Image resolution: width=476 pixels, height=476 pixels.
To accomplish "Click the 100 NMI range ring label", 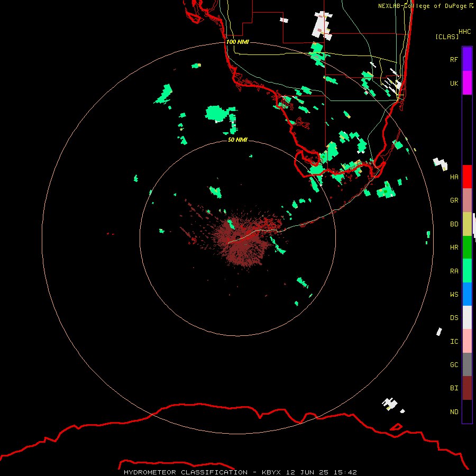I will (x=237, y=42).
